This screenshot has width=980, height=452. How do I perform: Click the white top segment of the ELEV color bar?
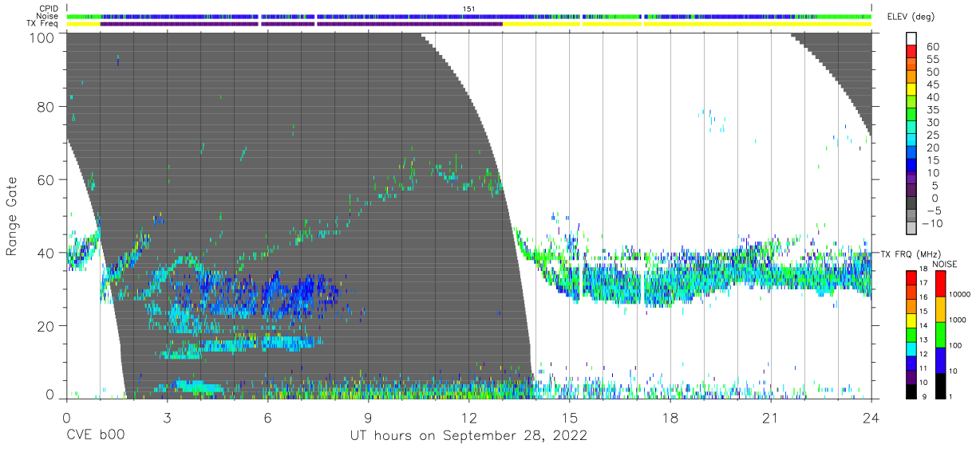(912, 39)
